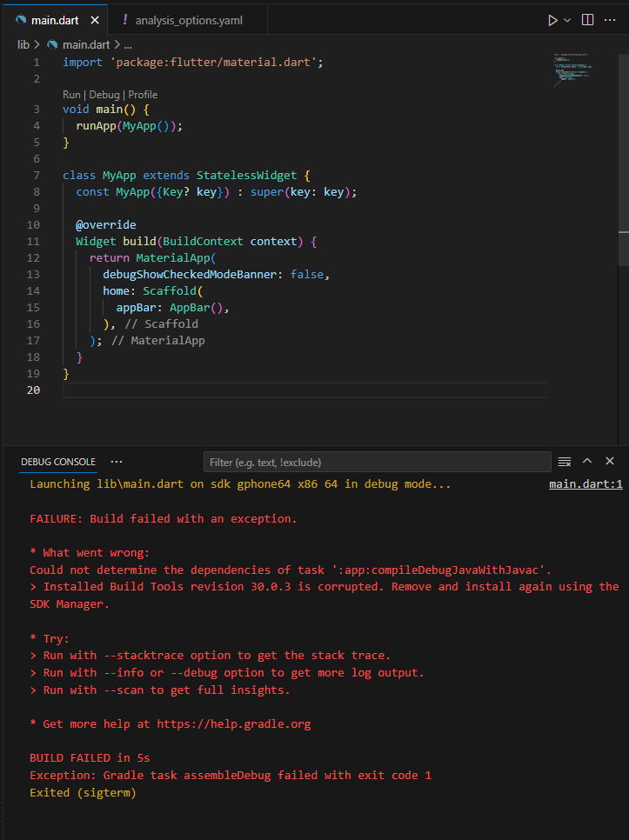Click 'Run with --stacktrace option' console line
The width and height of the screenshot is (629, 840).
tap(210, 656)
